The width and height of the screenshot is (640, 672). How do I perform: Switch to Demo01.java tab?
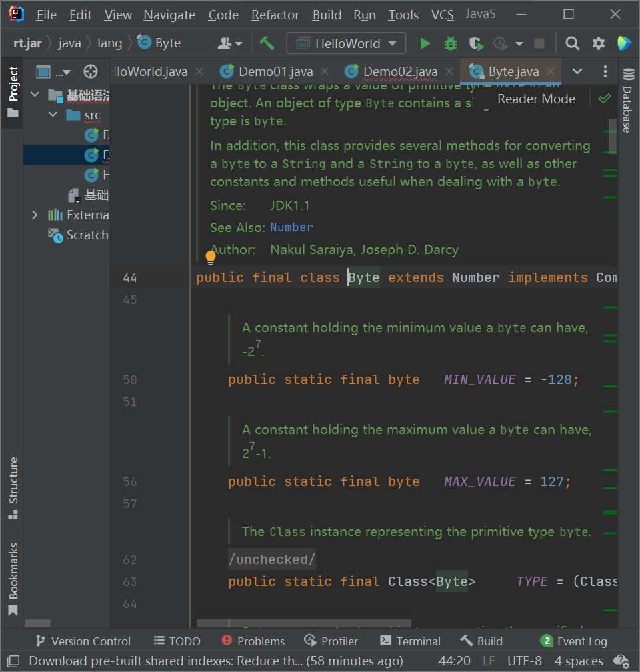tap(275, 72)
